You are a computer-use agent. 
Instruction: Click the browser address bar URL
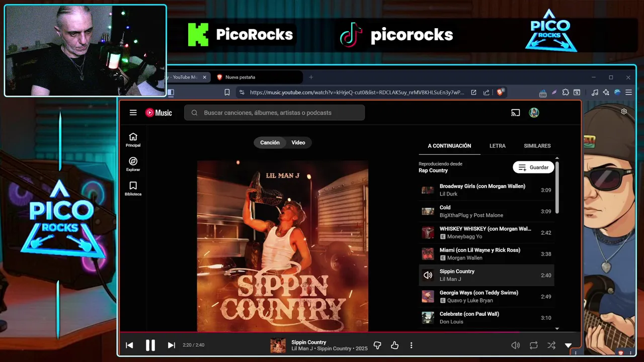[x=357, y=93]
